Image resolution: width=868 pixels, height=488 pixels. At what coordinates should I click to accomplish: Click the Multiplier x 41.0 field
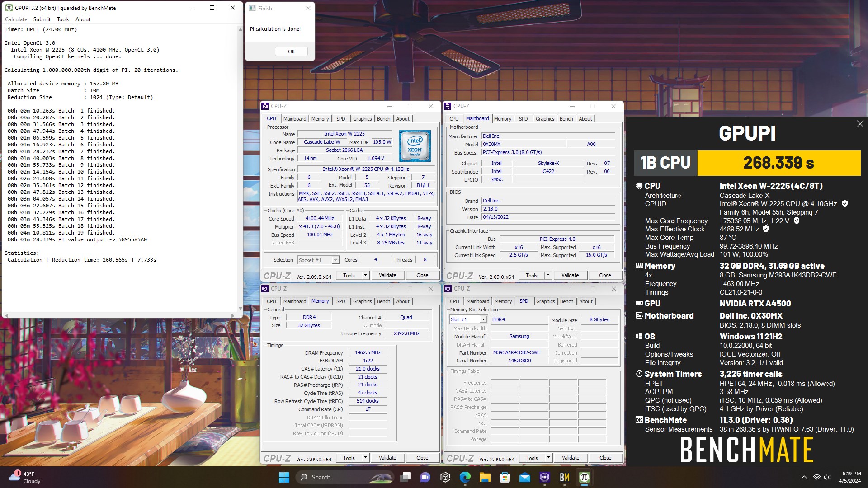[x=320, y=227]
